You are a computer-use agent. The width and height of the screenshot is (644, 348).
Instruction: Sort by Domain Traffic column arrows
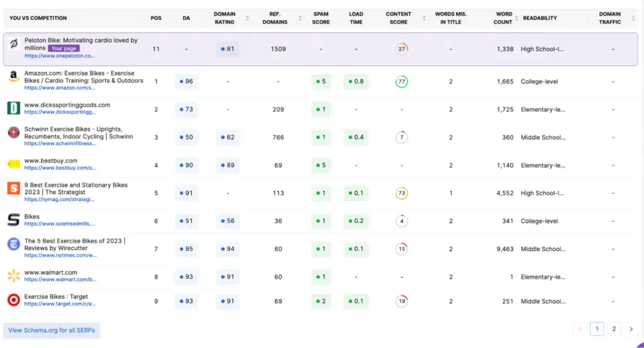click(633, 18)
